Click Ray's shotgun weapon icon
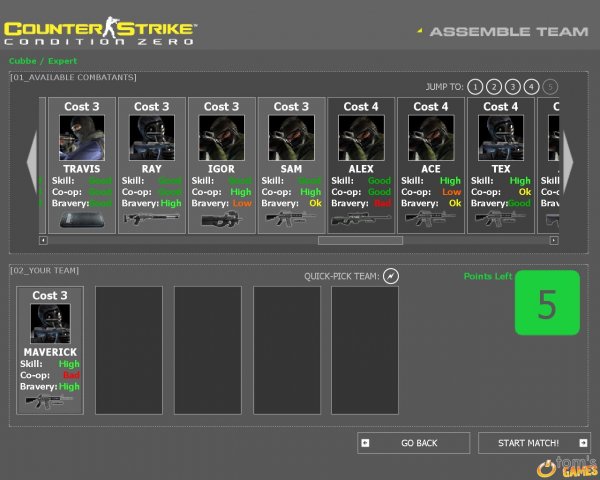 (x=152, y=219)
